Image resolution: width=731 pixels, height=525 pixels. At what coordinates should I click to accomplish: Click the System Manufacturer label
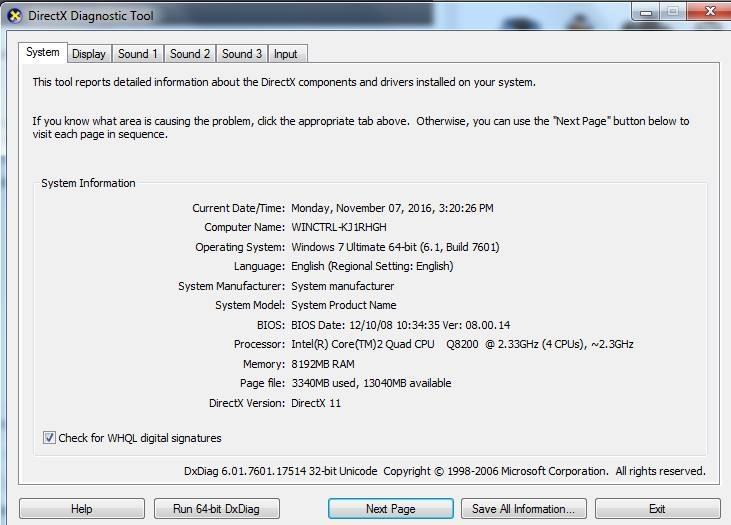231,286
